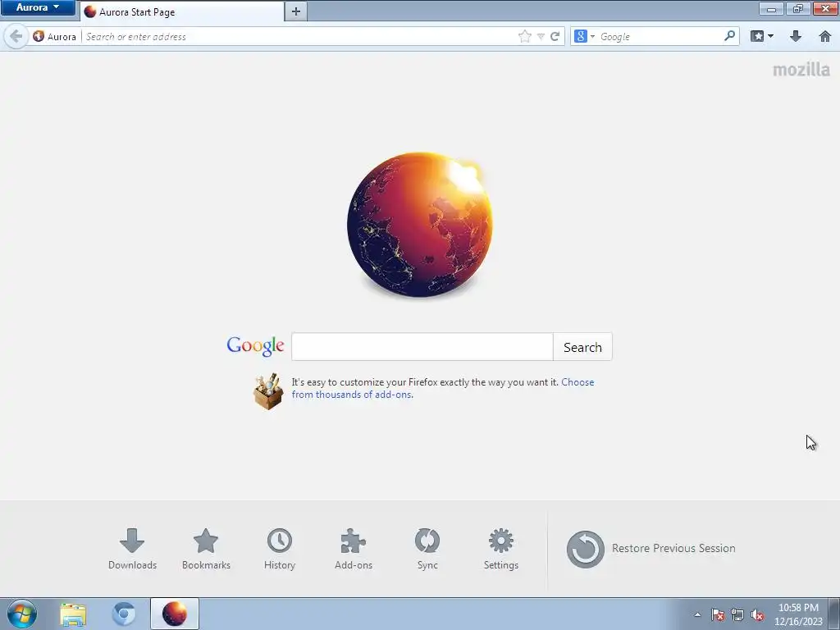The image size is (840, 630).
Task: Open the Aurora application menu
Action: 38,7
